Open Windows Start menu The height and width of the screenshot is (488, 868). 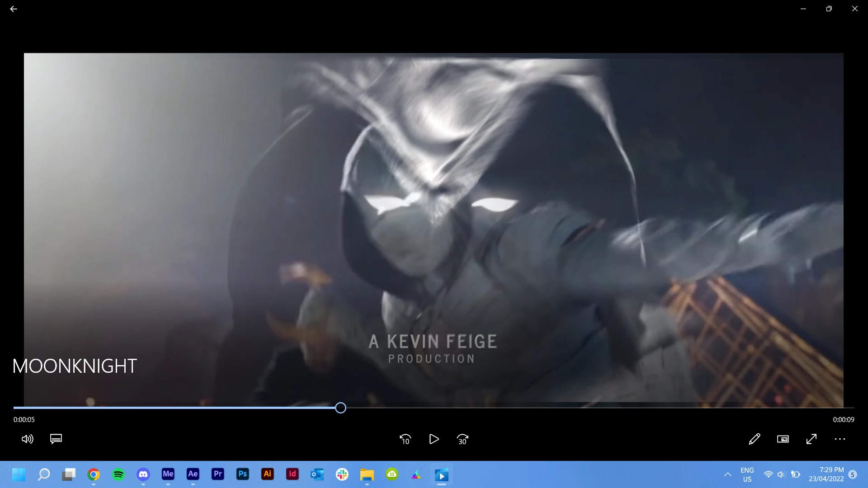[19, 474]
